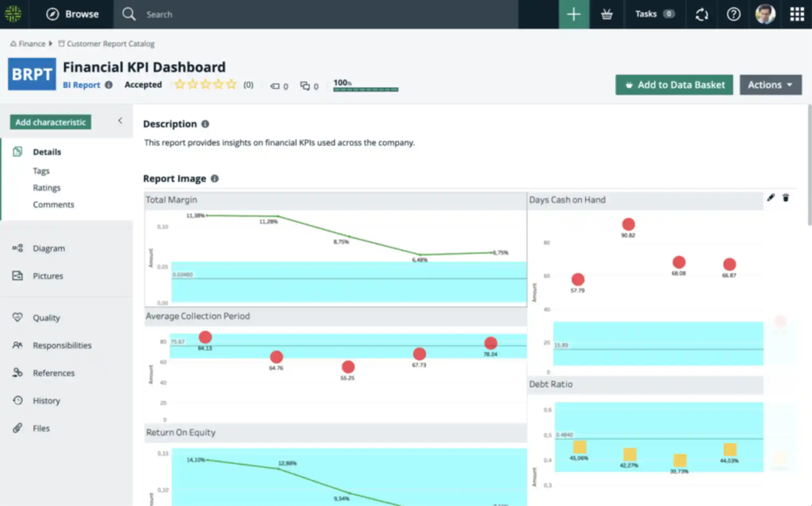Open the applications grid icon
This screenshot has height=506, width=812.
[x=797, y=14]
